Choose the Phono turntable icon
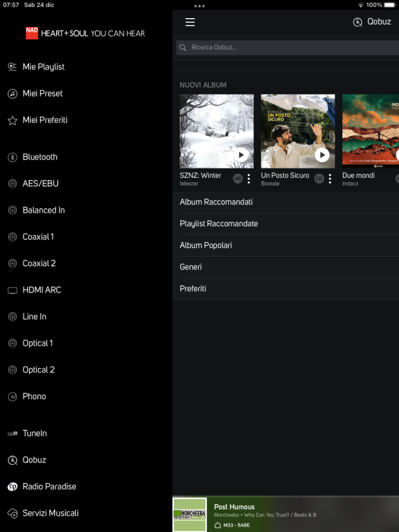This screenshot has height=532, width=399. tap(12, 396)
